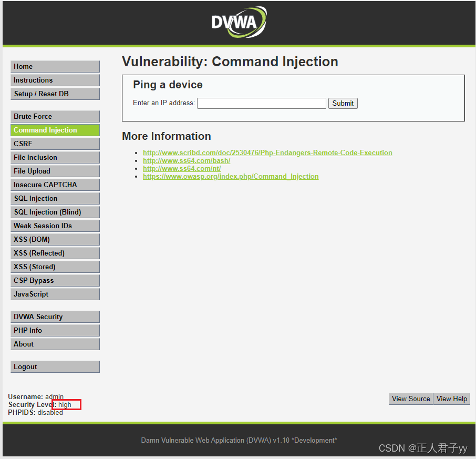
Task: Click the DVWA logo in the header
Action: point(239,22)
